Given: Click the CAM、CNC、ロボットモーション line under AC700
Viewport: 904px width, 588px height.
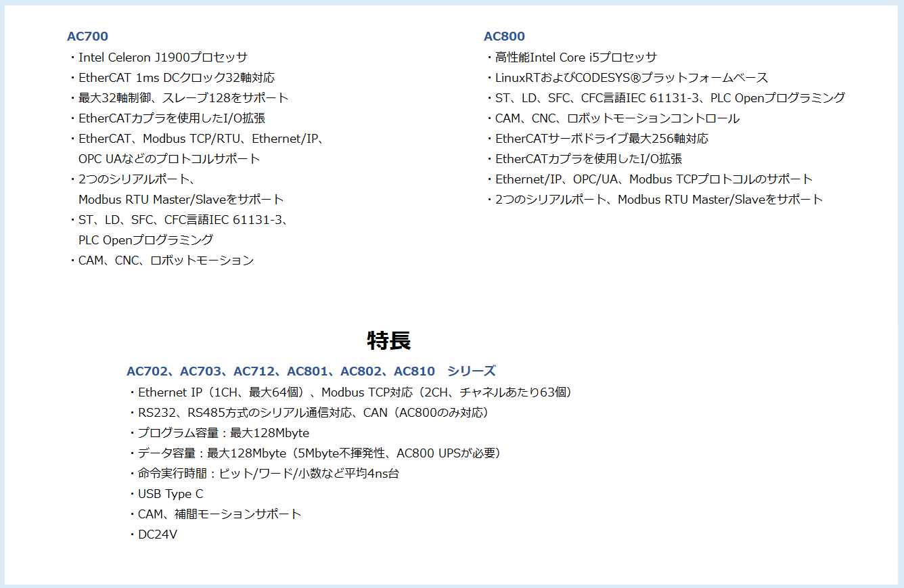Looking at the screenshot, I should coord(161,261).
